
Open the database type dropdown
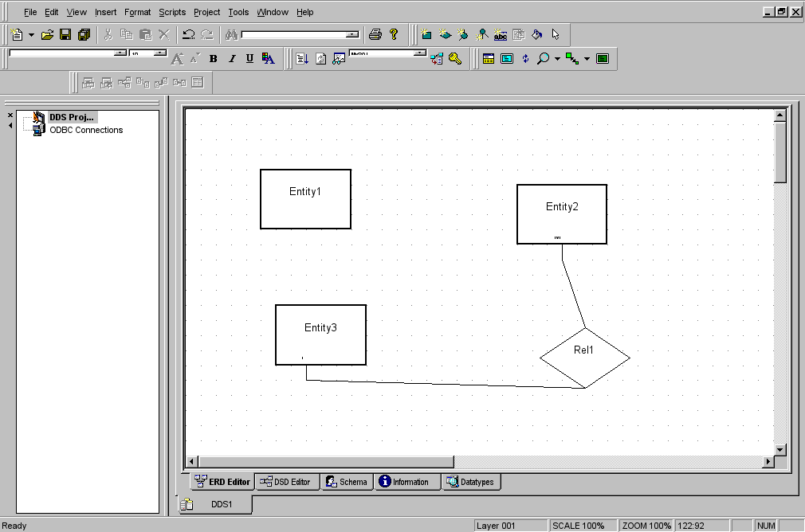[420, 53]
